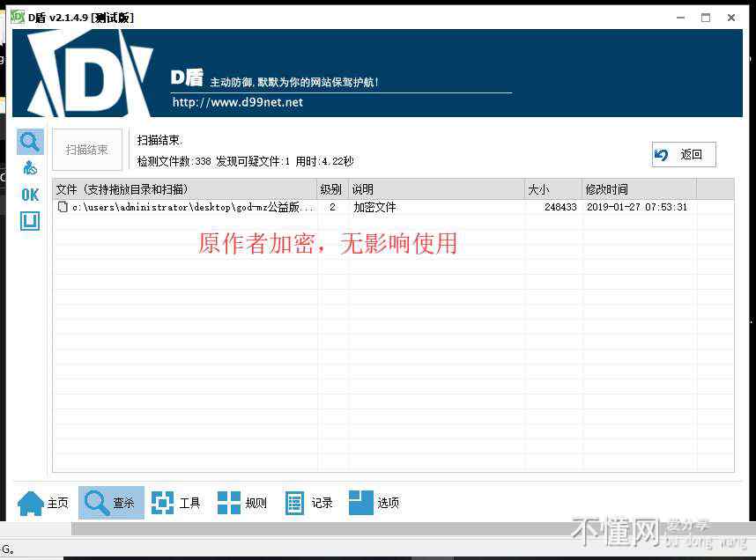Open the square bracket isolation sidebar icon
Viewport: 756px width, 560px height.
[30, 221]
